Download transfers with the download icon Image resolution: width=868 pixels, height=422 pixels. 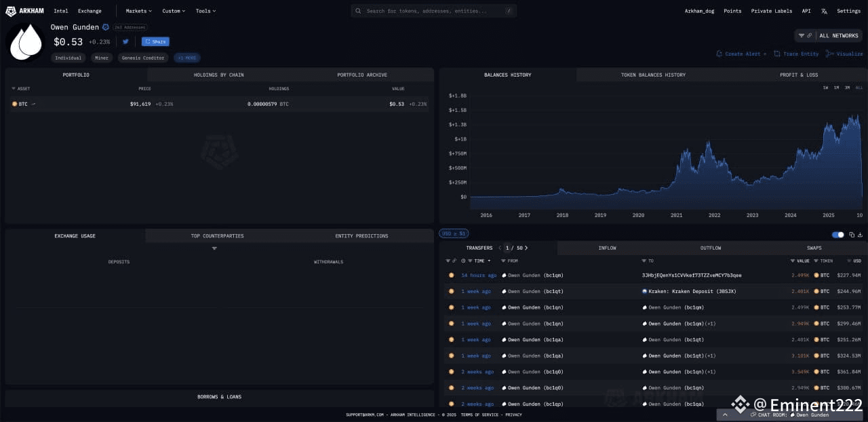(860, 235)
